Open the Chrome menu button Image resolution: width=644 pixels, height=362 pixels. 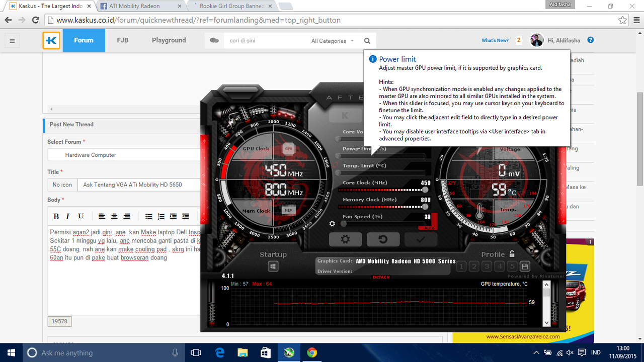[635, 20]
